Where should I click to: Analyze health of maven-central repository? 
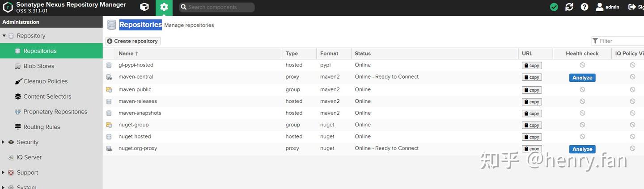[x=582, y=78]
